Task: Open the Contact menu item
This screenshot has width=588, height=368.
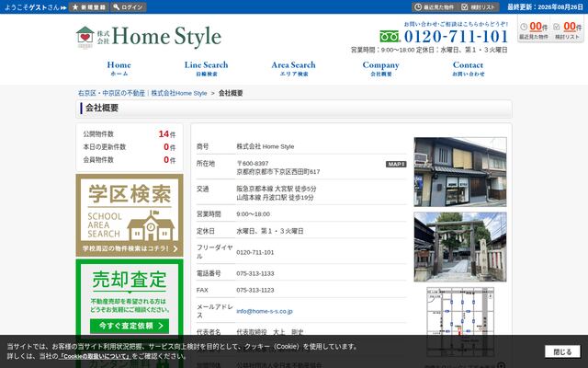Action: click(x=468, y=68)
